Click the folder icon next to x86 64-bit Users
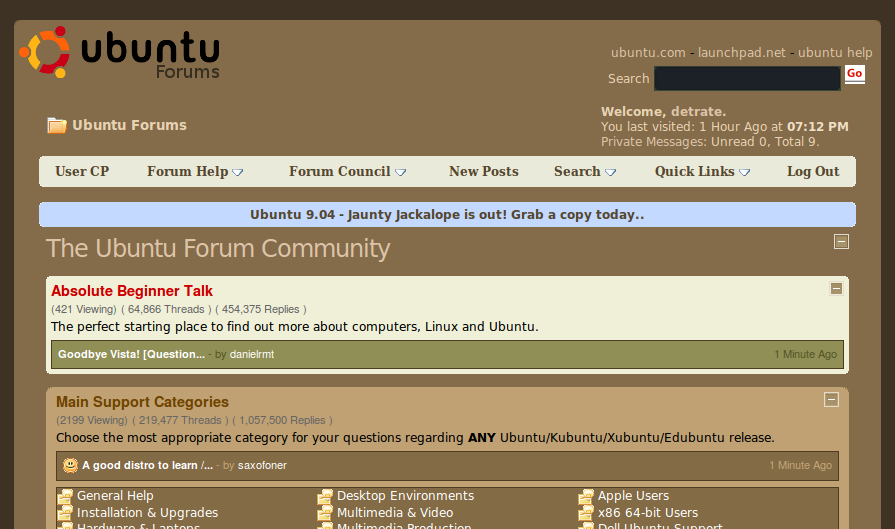Viewport: 895px width, 529px height. [x=586, y=513]
